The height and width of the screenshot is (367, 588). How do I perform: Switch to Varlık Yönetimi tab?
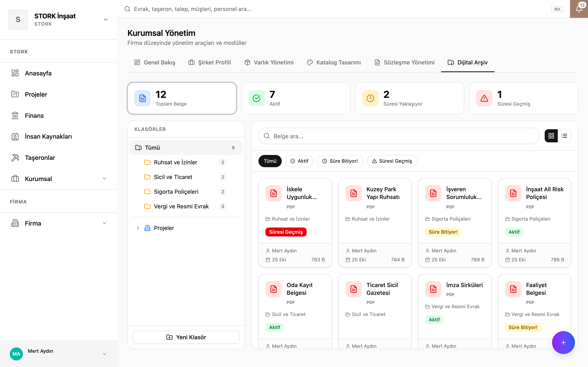[x=269, y=62]
